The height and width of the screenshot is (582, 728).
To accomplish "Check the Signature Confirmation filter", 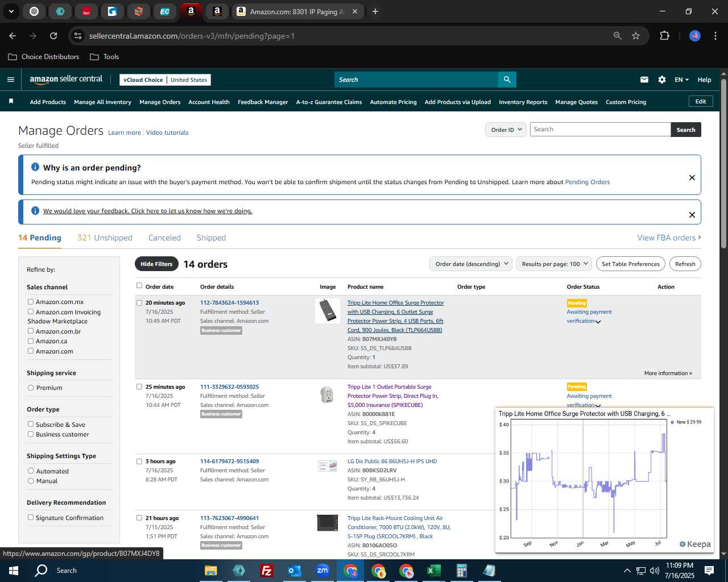I will [x=31, y=517].
